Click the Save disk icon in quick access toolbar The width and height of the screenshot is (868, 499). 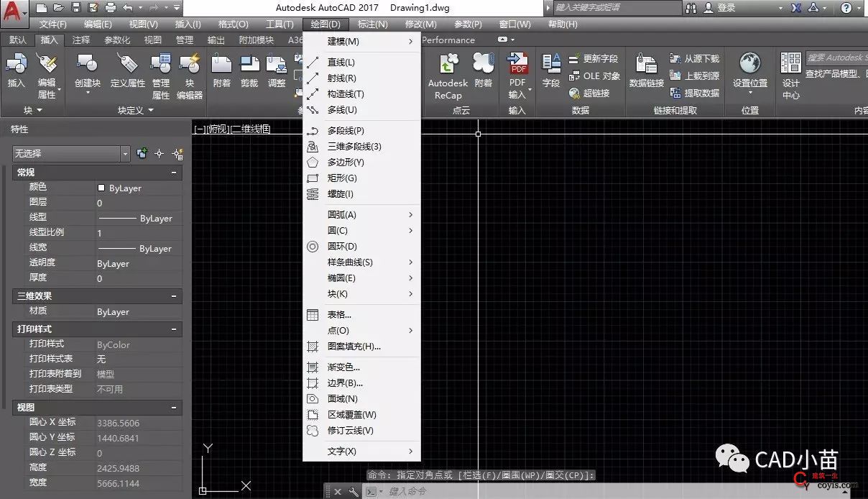[x=75, y=8]
